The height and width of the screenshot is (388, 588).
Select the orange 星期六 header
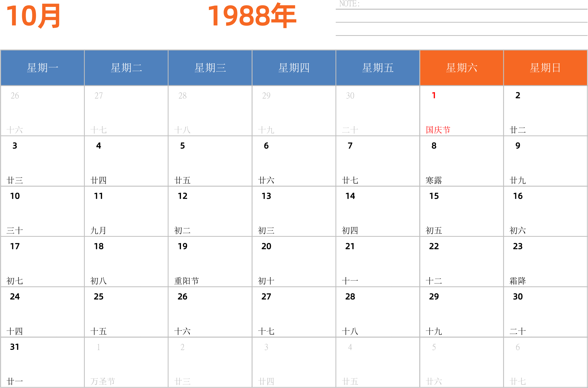[x=461, y=68]
